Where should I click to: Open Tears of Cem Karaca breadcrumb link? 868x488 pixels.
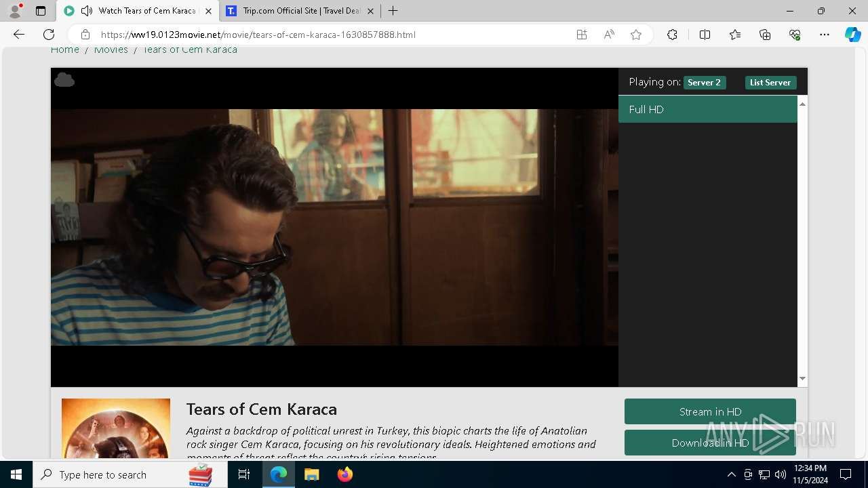(190, 49)
